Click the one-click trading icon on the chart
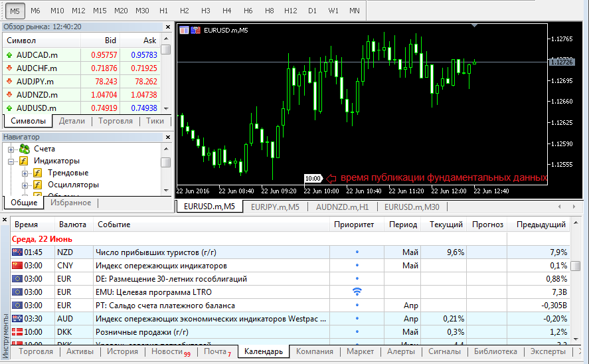This screenshot has height=364, width=589. pos(195,30)
